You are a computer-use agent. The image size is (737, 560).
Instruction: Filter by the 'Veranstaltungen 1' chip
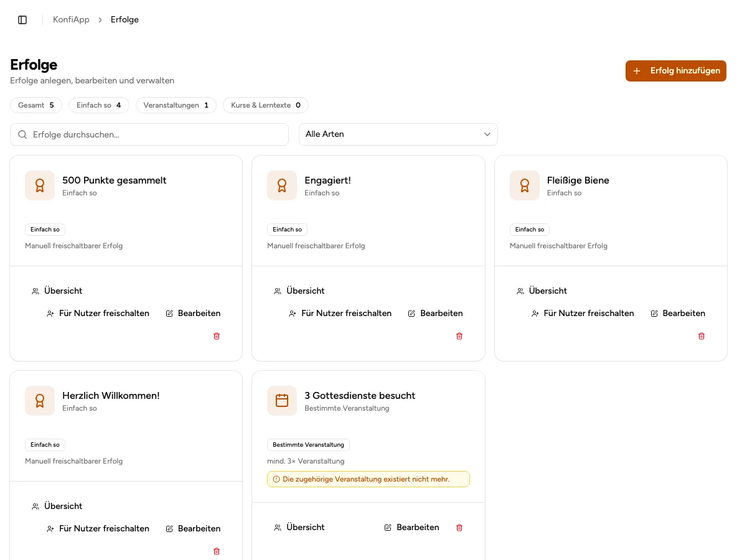pyautogui.click(x=176, y=105)
